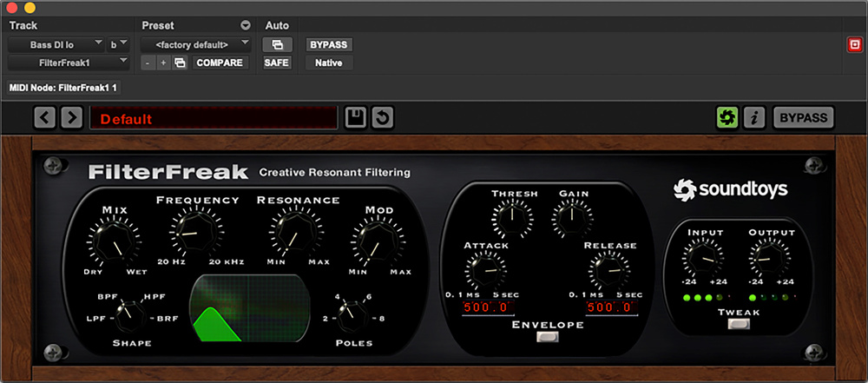This screenshot has height=383, width=868.
Task: Toggle the Tweak panel switch
Action: point(739,325)
